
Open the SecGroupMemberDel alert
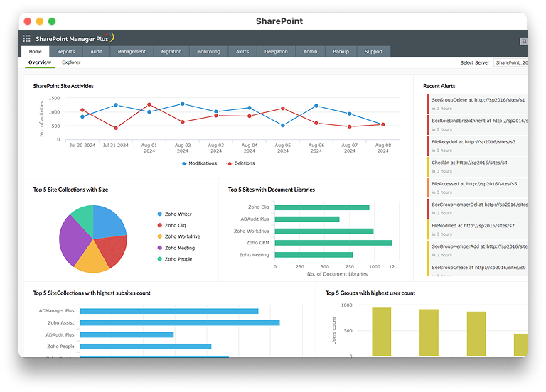tap(478, 208)
